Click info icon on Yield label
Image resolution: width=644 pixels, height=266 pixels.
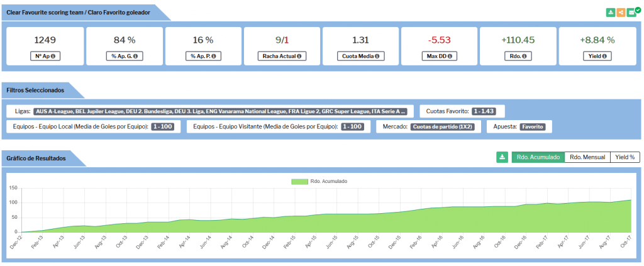pos(604,56)
